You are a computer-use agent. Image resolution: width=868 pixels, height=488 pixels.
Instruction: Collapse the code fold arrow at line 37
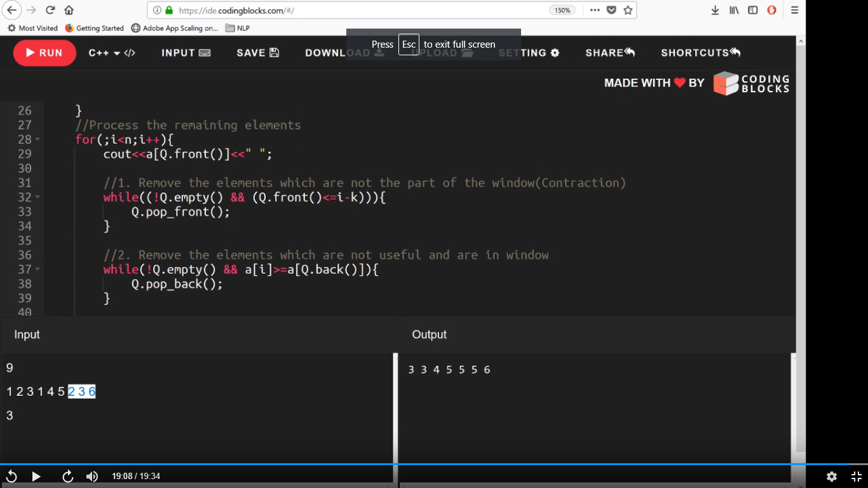point(37,270)
